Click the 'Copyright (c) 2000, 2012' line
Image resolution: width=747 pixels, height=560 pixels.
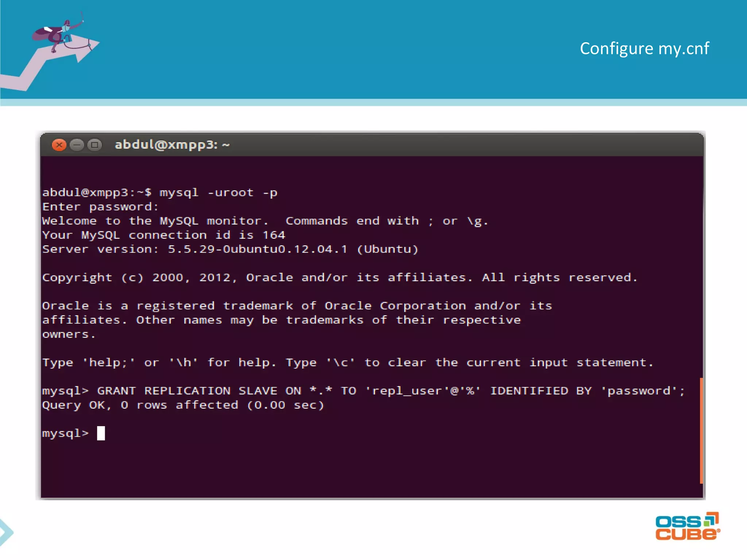pos(340,278)
